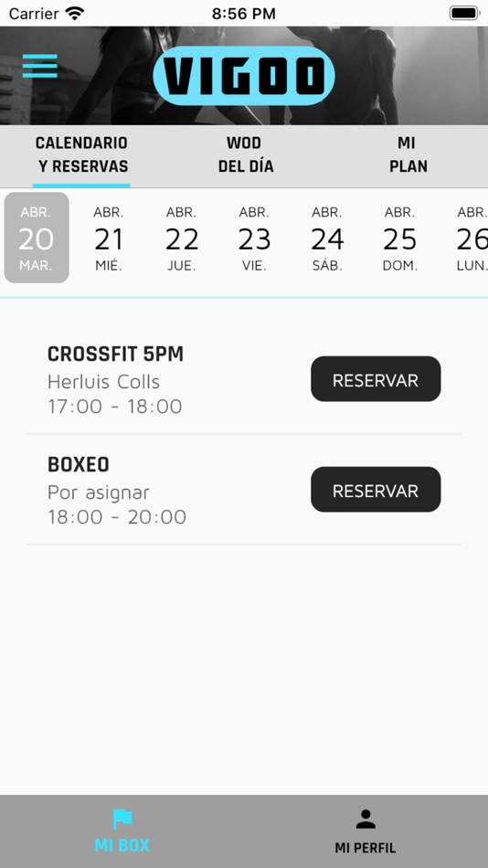The height and width of the screenshot is (868, 488).
Task: Tap the VIGOO logo
Action: [244, 76]
